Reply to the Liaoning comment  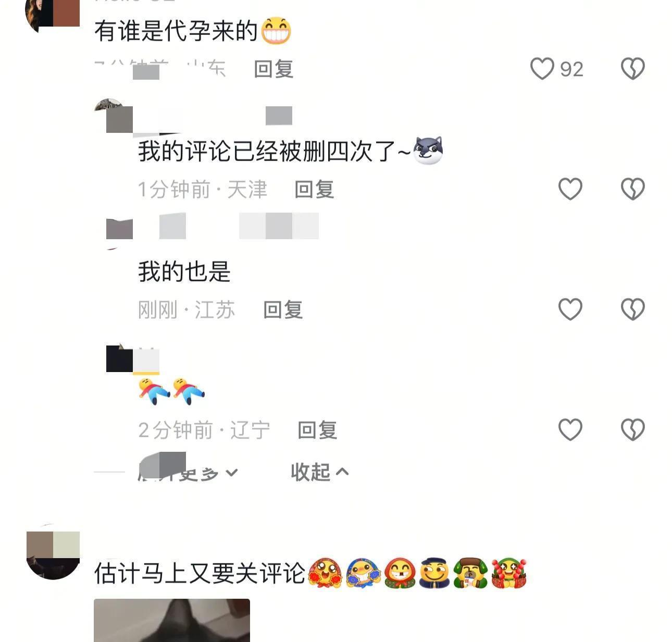[x=317, y=430]
